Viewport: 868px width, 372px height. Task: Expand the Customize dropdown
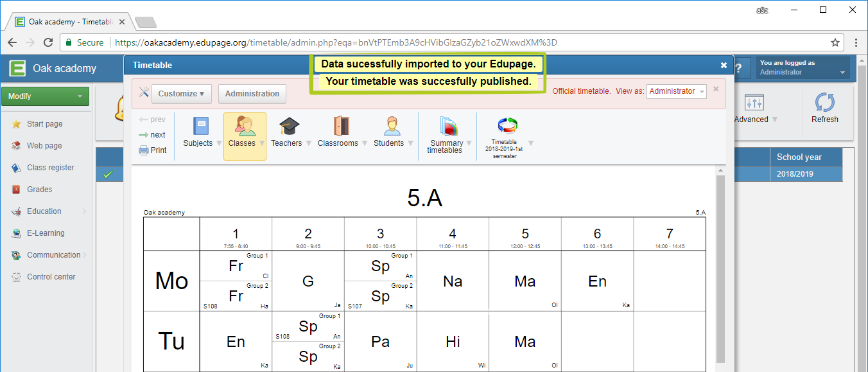coord(182,94)
